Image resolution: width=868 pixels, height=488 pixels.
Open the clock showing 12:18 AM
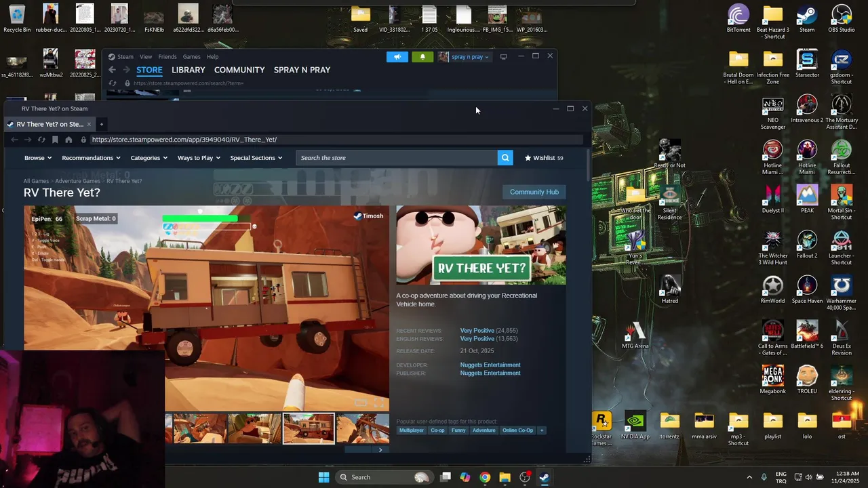[x=848, y=477]
